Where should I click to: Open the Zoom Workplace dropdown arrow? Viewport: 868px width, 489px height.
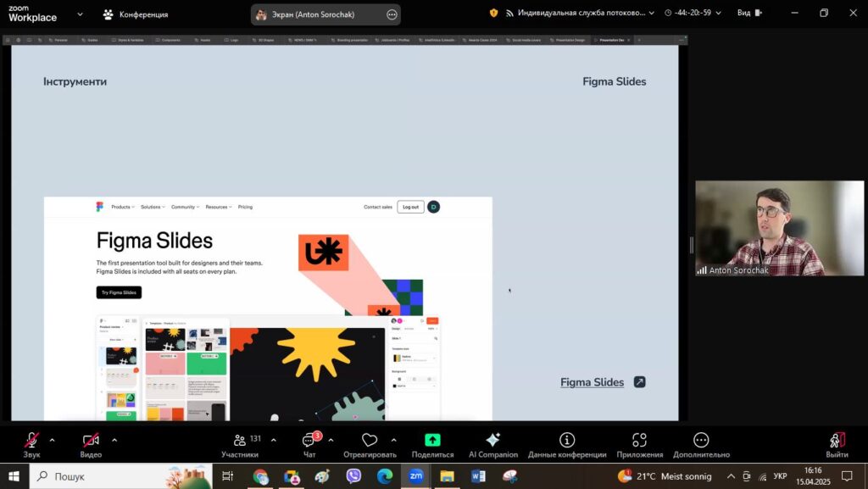coord(80,14)
